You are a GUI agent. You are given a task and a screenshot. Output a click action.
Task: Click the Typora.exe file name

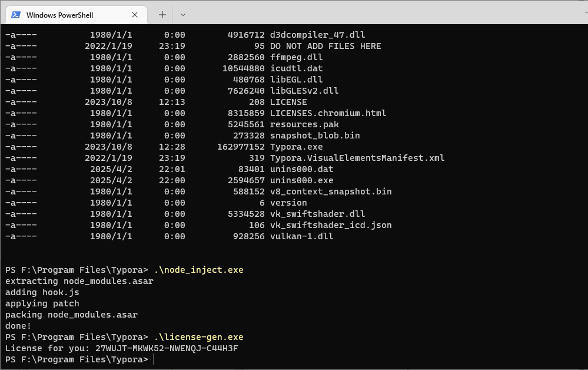coord(296,147)
